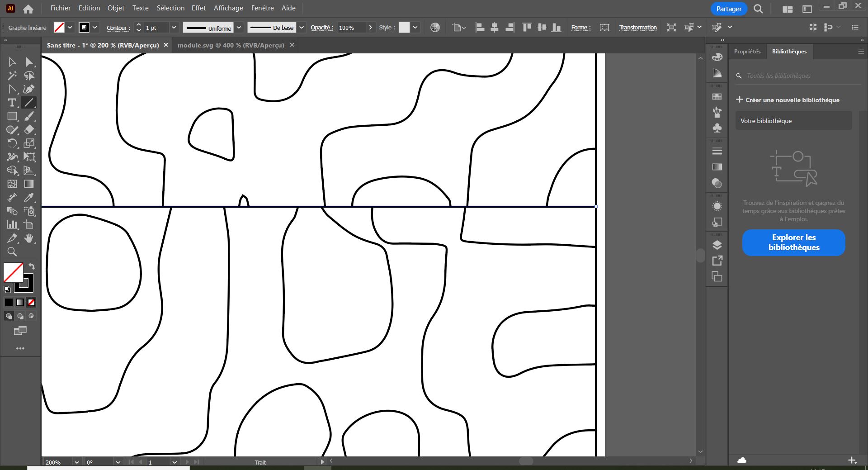Click the Contour stroke link
Viewport: 868px width, 470px height.
pyautogui.click(x=118, y=28)
